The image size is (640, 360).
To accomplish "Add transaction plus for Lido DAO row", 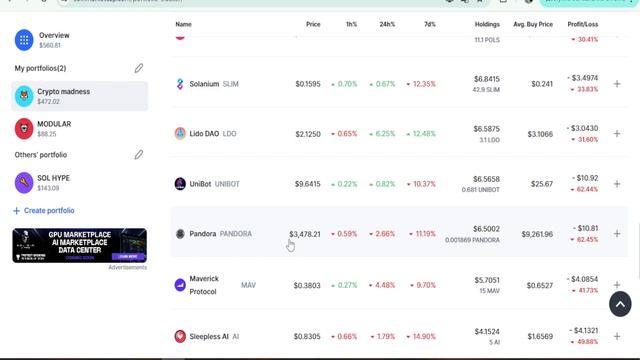I will [617, 133].
